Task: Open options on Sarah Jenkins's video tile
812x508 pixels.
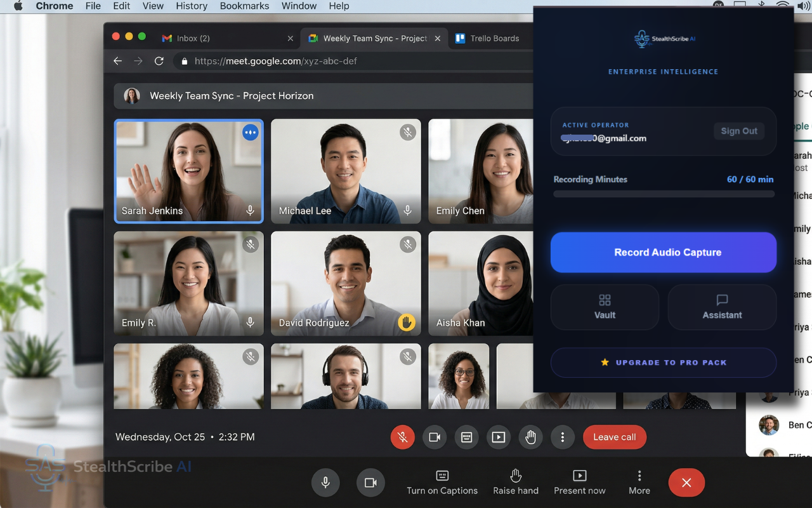Action: 250,133
